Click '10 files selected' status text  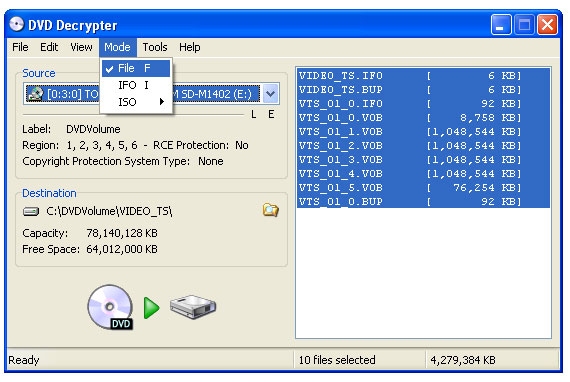pos(337,360)
